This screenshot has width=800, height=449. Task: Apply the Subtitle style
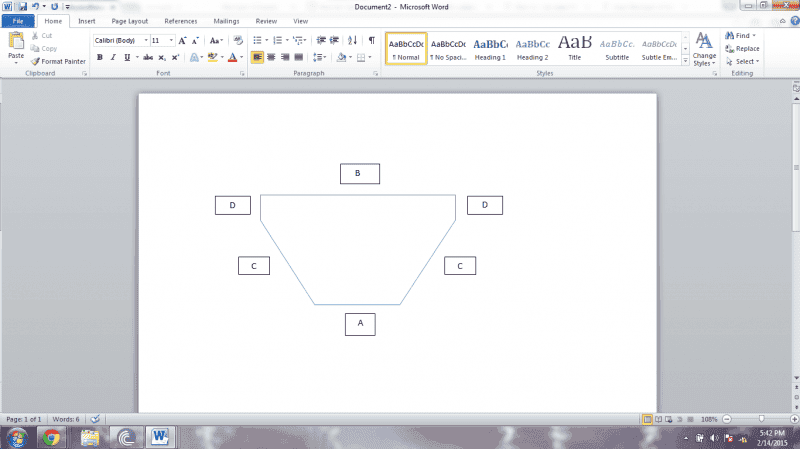point(617,48)
